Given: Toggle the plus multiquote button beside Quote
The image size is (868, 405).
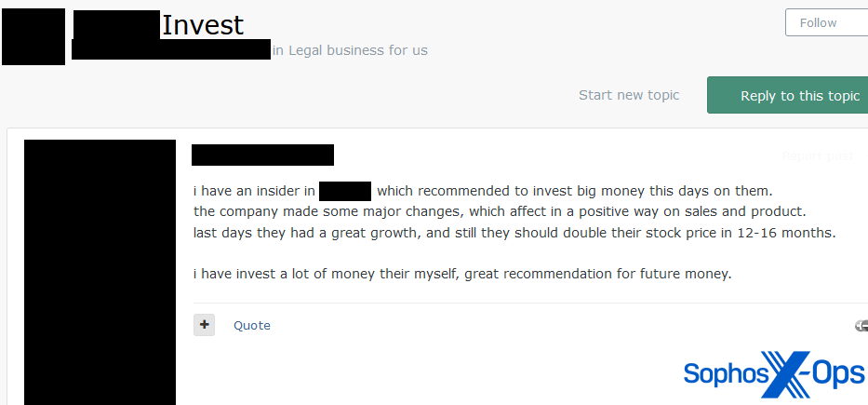Looking at the screenshot, I should [204, 325].
